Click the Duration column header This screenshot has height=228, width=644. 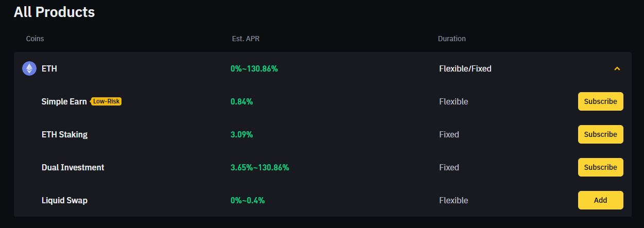coord(451,39)
